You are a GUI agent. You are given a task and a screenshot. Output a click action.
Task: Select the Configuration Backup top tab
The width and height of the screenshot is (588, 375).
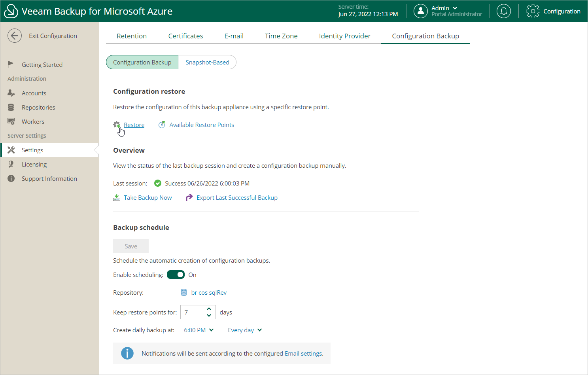[x=425, y=36]
